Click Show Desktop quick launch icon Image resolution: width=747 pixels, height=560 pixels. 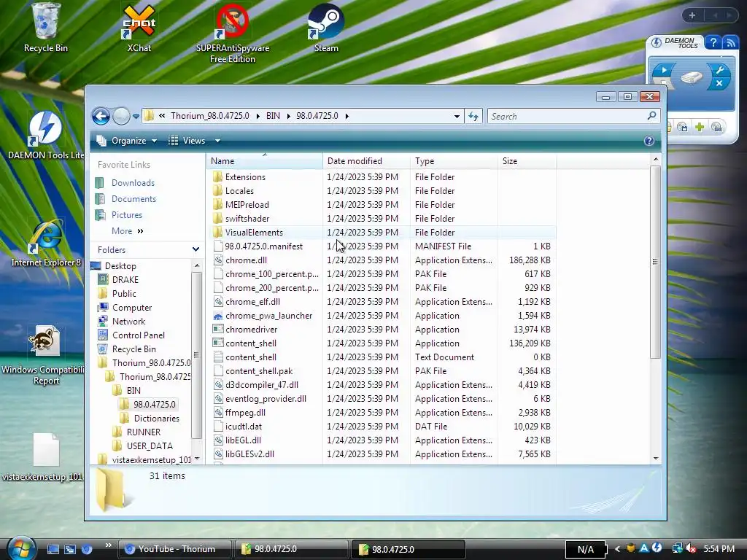point(53,549)
